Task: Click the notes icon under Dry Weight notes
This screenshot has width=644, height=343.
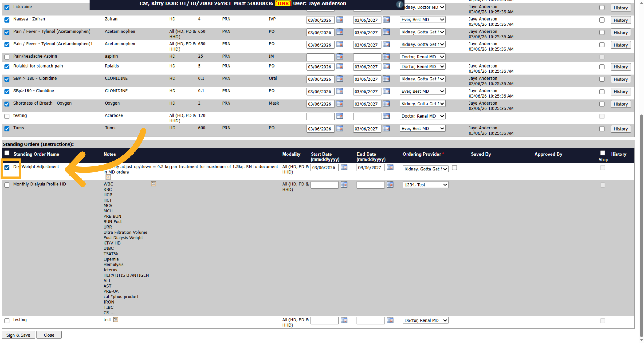Action: point(108,177)
